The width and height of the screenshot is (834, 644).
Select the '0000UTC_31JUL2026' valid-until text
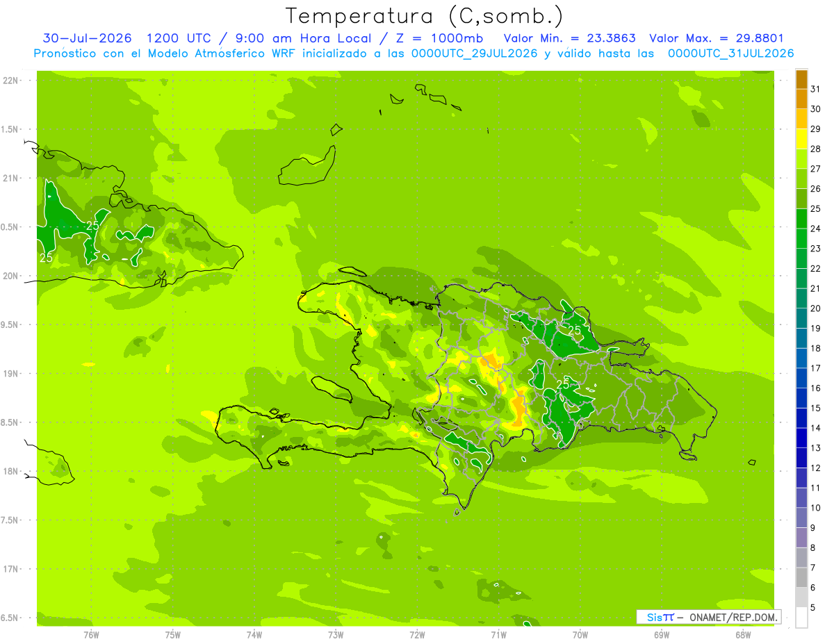tap(731, 53)
